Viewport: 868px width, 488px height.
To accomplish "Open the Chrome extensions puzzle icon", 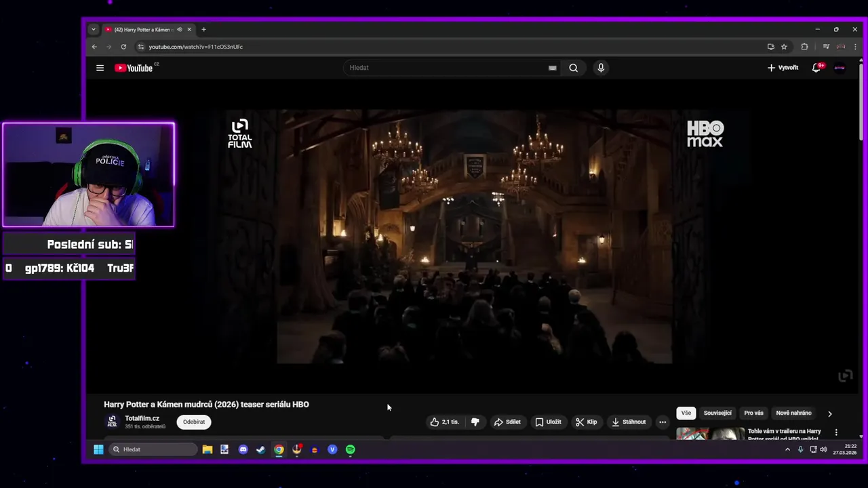I will 804,47.
